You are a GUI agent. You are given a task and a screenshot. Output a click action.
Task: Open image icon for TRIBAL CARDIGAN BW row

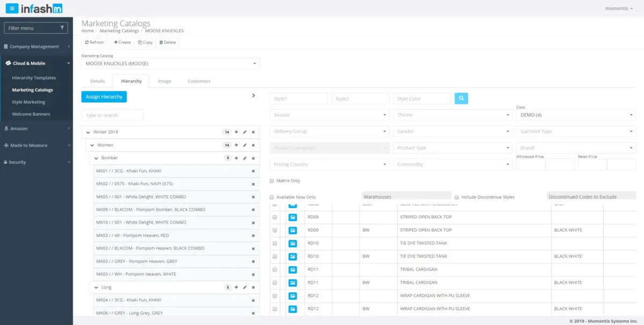click(x=292, y=283)
